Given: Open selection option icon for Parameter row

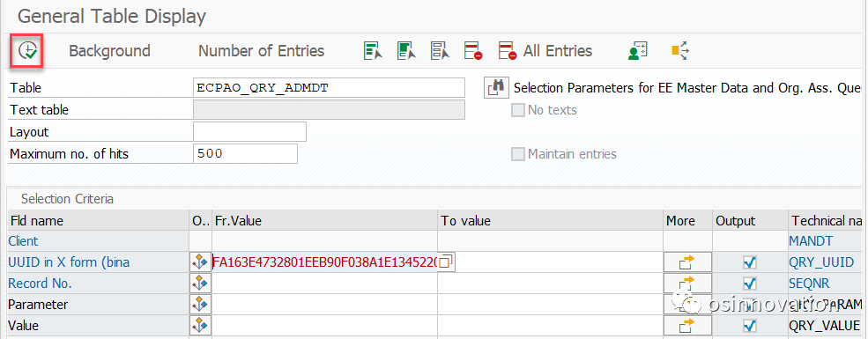Looking at the screenshot, I should [200, 304].
